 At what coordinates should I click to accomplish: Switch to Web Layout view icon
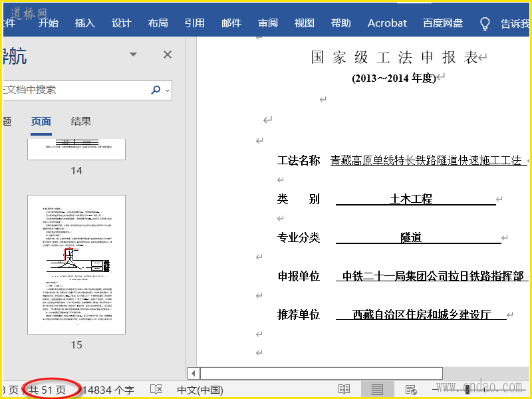411,390
